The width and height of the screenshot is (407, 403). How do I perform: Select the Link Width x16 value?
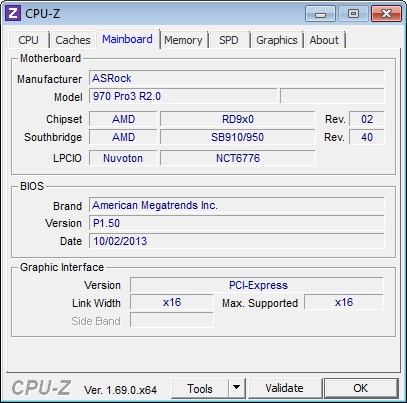(x=172, y=302)
